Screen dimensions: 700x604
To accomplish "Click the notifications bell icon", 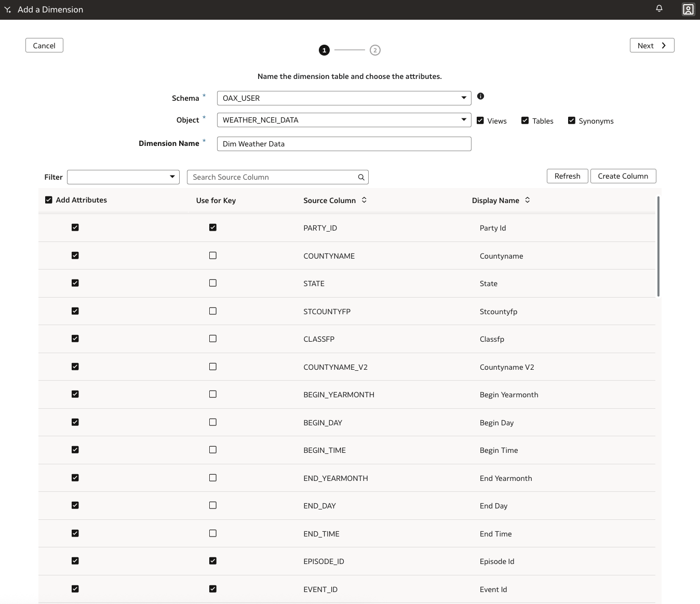I will [x=659, y=9].
